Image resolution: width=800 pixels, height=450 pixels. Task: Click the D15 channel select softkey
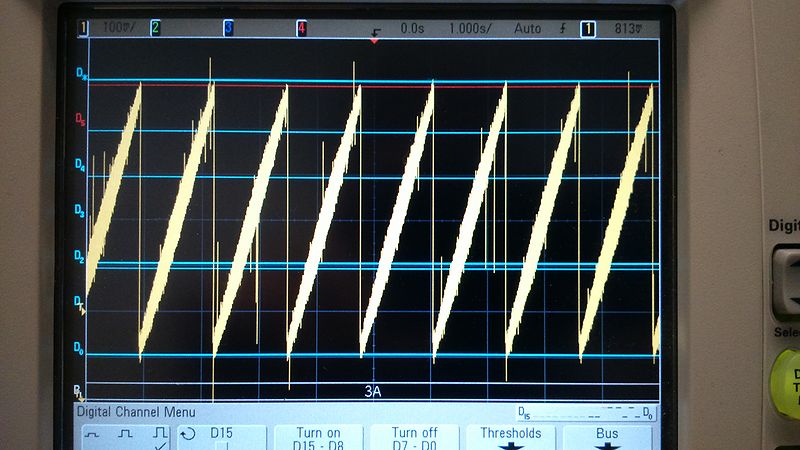pos(221,436)
